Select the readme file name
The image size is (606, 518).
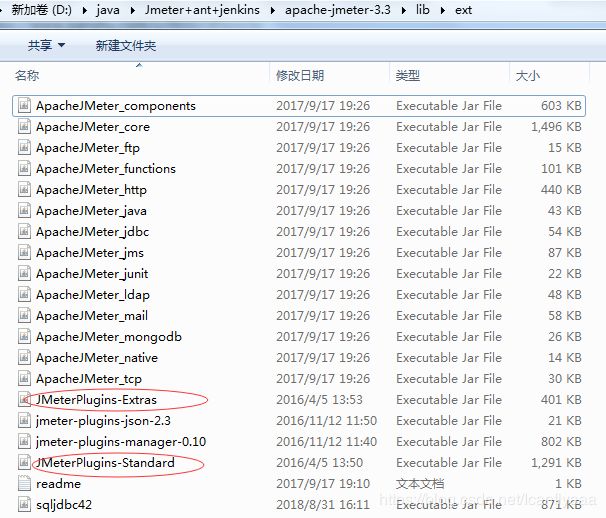pos(58,484)
